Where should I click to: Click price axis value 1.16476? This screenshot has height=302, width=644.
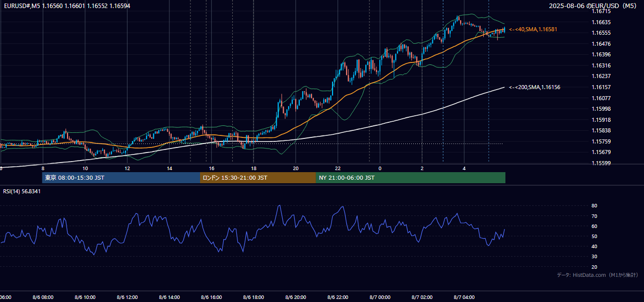click(x=602, y=44)
